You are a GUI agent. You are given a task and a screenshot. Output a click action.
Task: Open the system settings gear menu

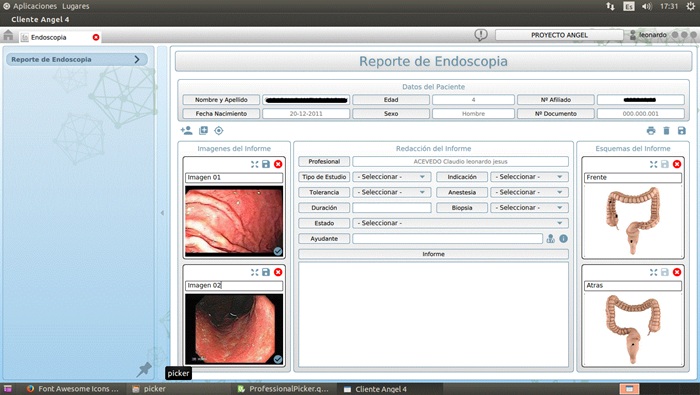tap(690, 6)
